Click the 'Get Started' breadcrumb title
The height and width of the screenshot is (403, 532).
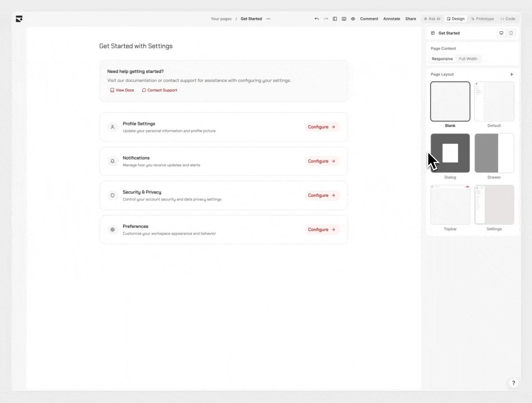[x=251, y=19]
